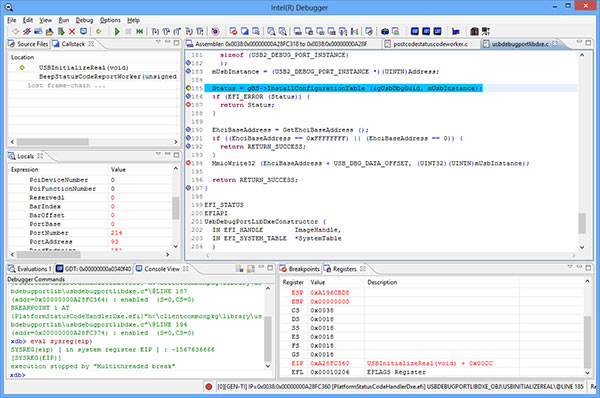Open the Debug menu
The image size is (600, 398).
[84, 20]
